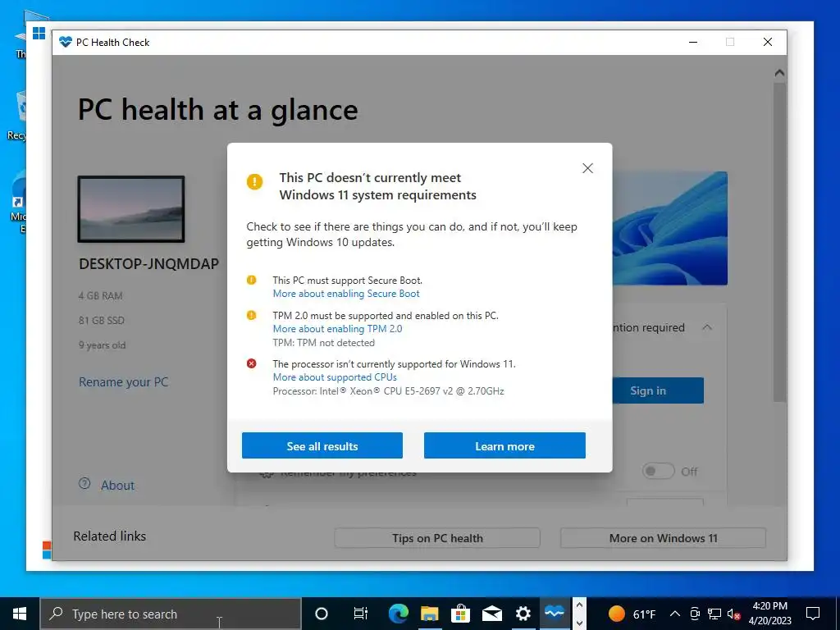The image size is (840, 630).
Task: Show hidden system tray icons
Action: [675, 614]
